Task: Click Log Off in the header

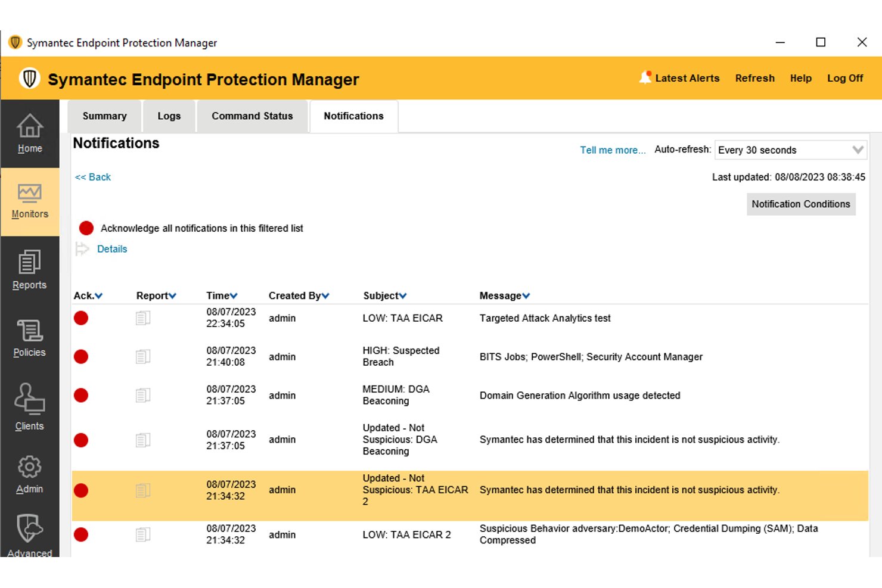Action: click(x=845, y=78)
